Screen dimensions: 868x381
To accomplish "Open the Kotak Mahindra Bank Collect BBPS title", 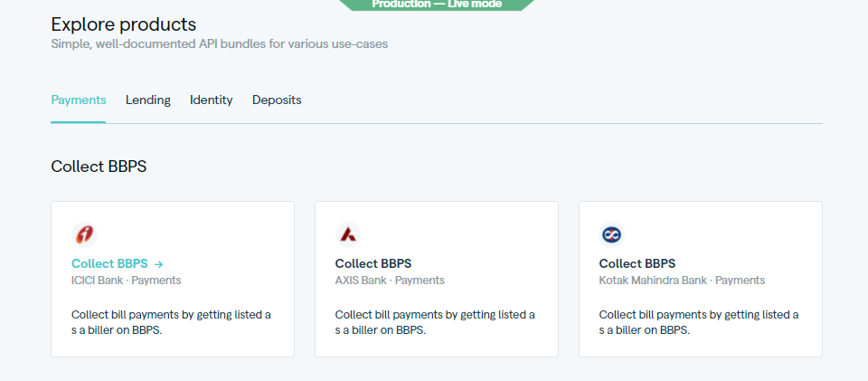I will 637,263.
